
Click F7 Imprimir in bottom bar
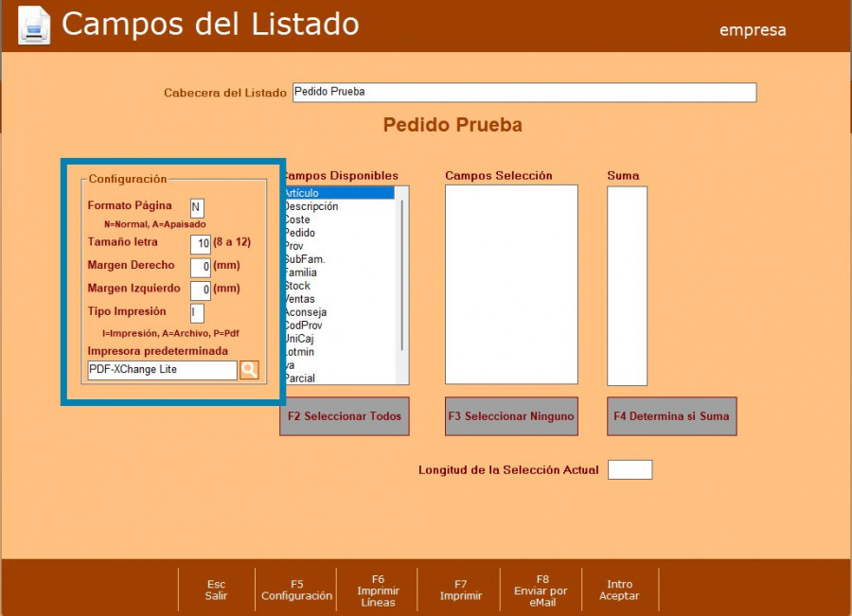click(460, 590)
